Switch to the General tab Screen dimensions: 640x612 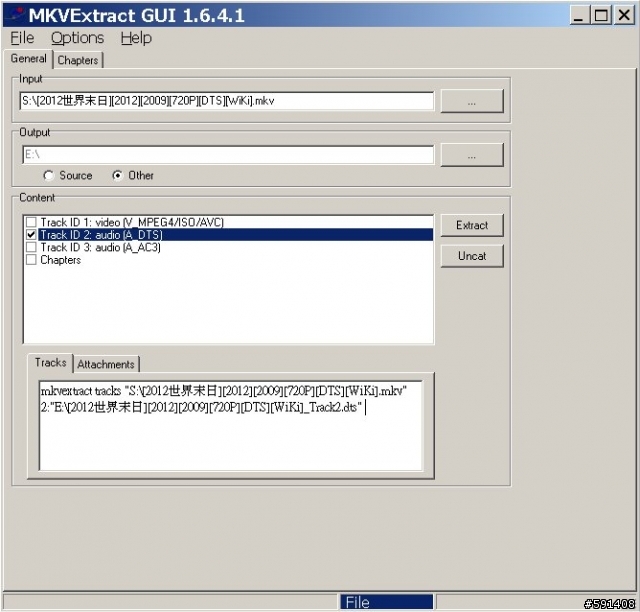click(28, 58)
